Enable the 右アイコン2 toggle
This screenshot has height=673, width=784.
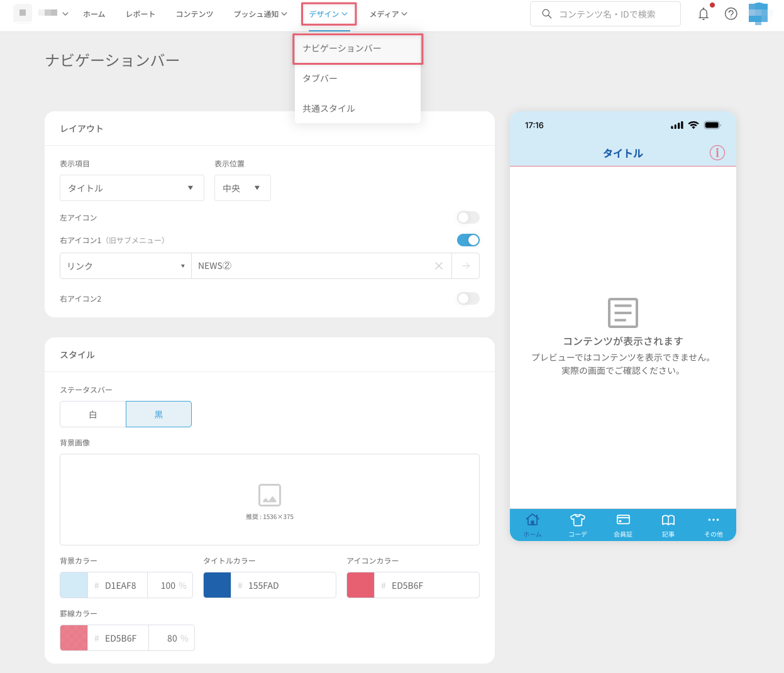pos(468,298)
